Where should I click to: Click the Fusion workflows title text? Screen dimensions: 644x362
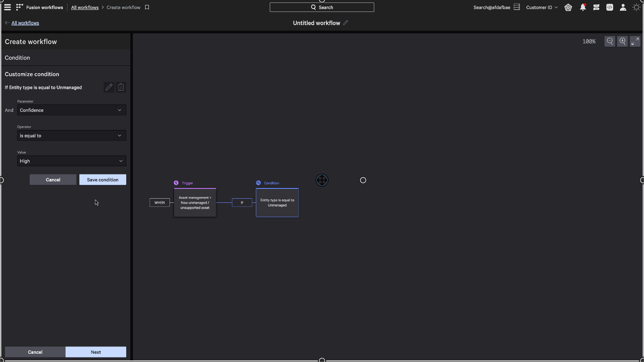(44, 7)
